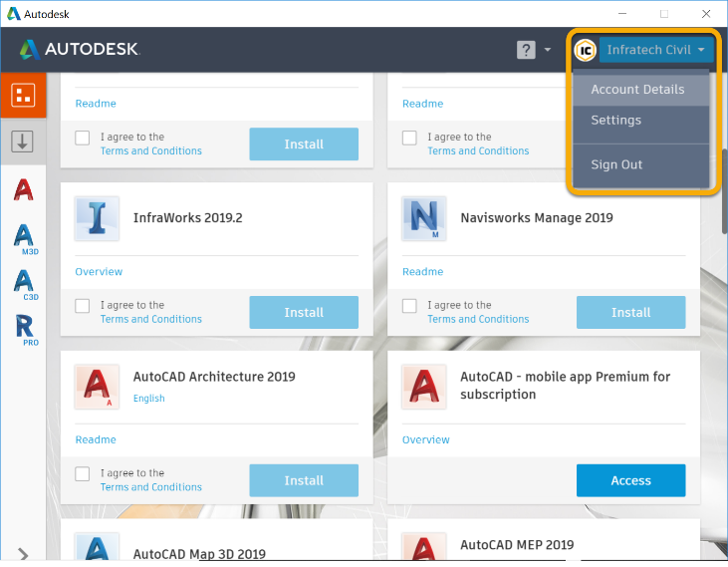The width and height of the screenshot is (728, 567).
Task: Choose Sign Out from the account menu
Action: [x=640, y=164]
